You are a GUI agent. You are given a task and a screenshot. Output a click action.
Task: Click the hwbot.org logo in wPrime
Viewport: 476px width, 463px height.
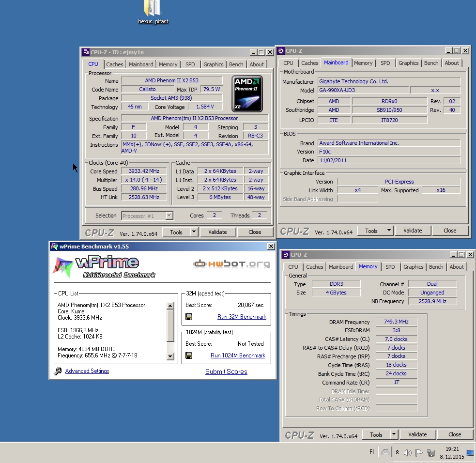pyautogui.click(x=231, y=264)
